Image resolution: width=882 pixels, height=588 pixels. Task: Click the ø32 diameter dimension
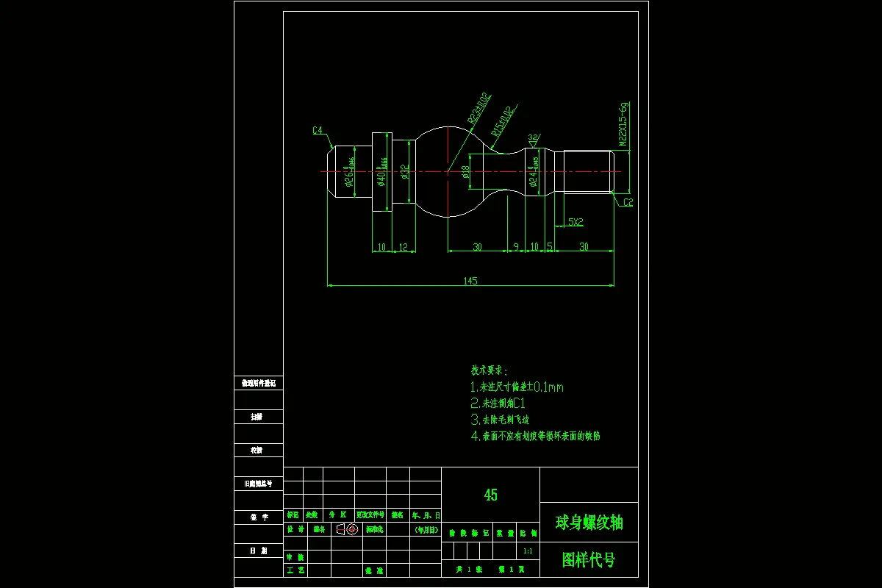(405, 172)
